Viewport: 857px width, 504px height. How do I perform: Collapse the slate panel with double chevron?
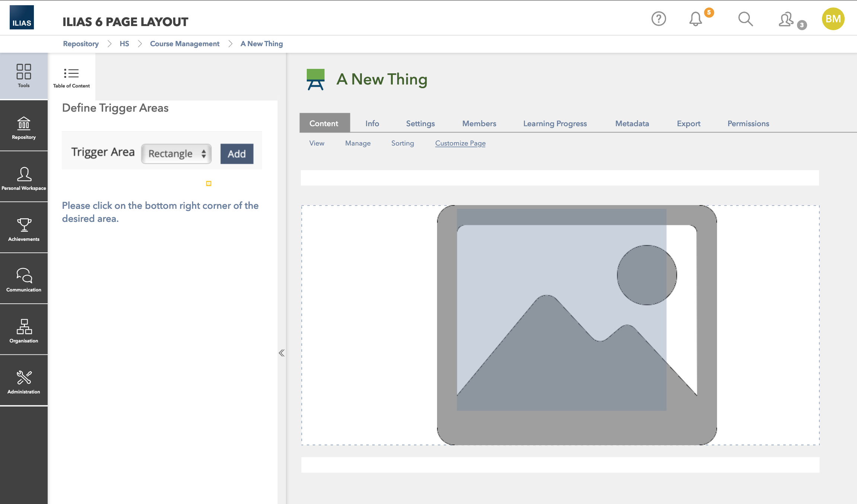point(281,353)
